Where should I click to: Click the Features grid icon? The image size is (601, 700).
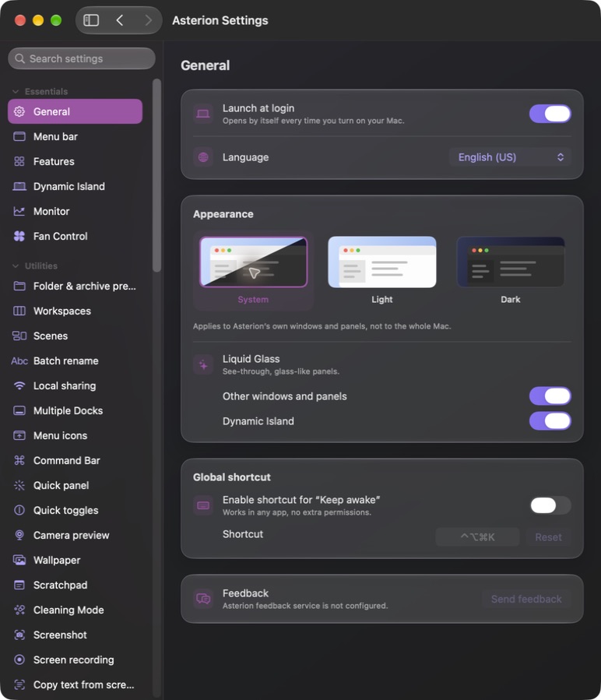[x=19, y=162]
